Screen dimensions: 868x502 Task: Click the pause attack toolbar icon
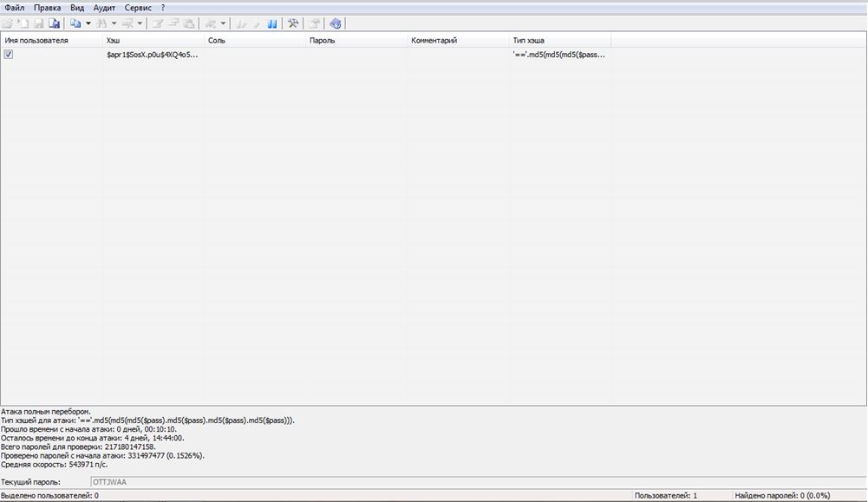[x=272, y=23]
